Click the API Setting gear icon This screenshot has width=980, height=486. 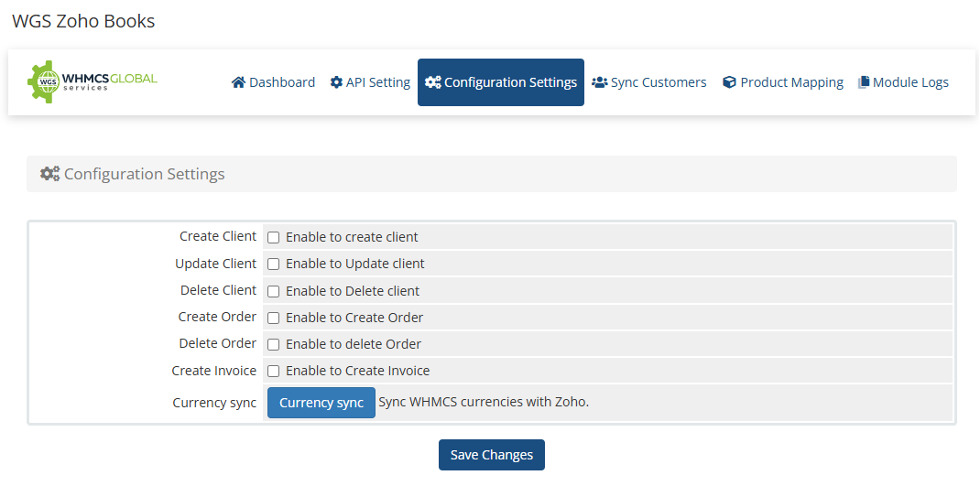[x=336, y=82]
